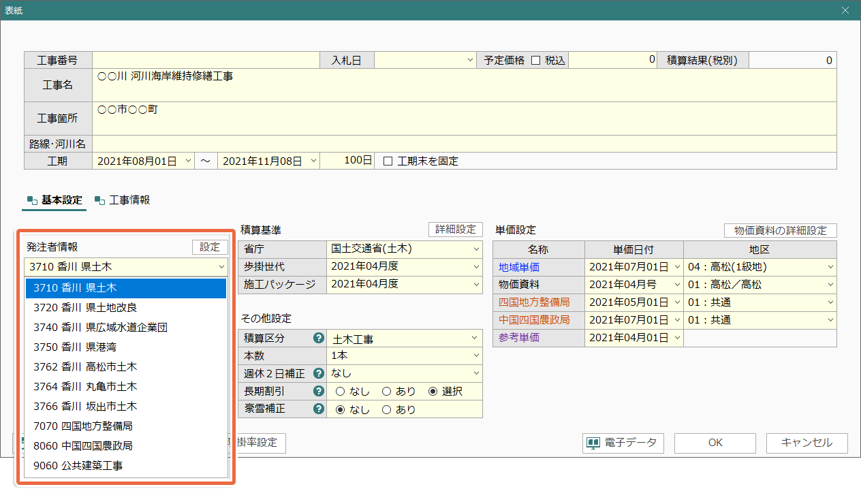The width and height of the screenshot is (861, 504).
Task: Choose 8060 中国四国農政局 option
Action: [x=126, y=446]
